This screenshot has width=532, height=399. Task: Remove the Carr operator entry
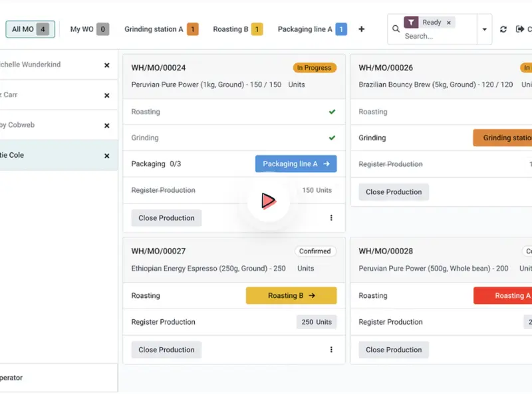pyautogui.click(x=106, y=95)
